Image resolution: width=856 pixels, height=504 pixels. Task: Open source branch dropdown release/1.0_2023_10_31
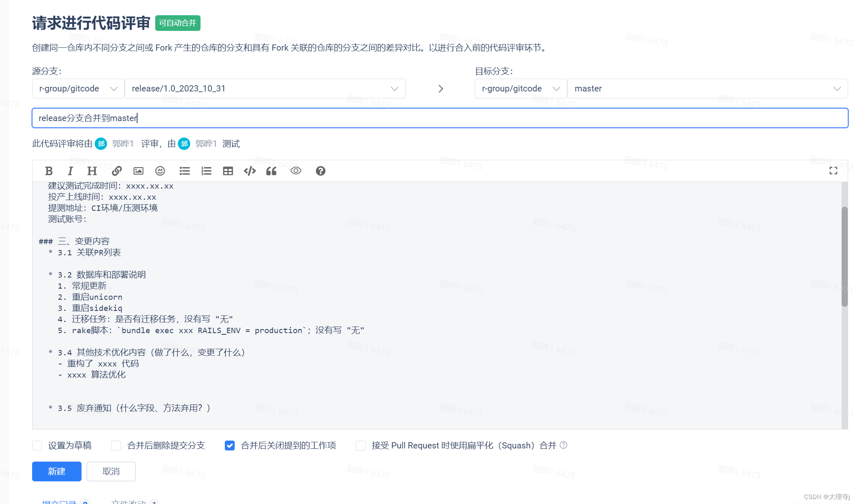pos(265,89)
